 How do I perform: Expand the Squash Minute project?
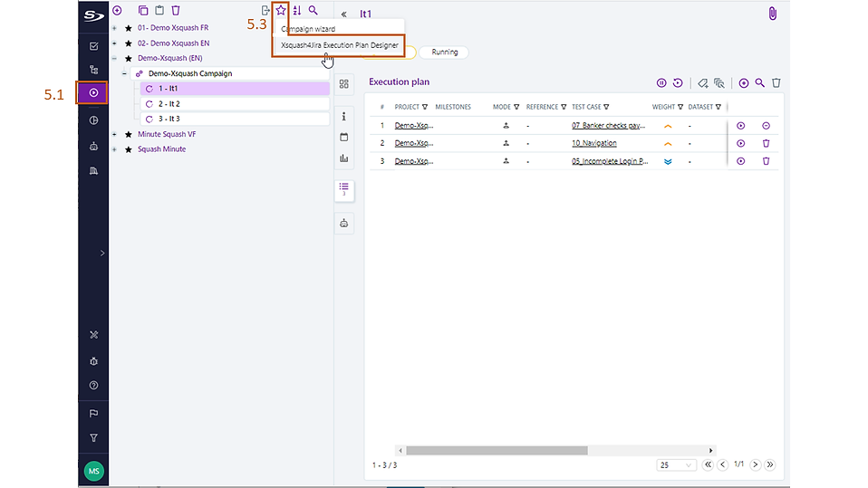(114, 149)
